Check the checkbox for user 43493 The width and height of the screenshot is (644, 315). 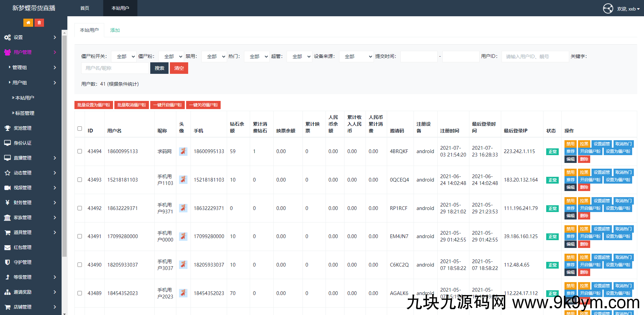(x=80, y=180)
